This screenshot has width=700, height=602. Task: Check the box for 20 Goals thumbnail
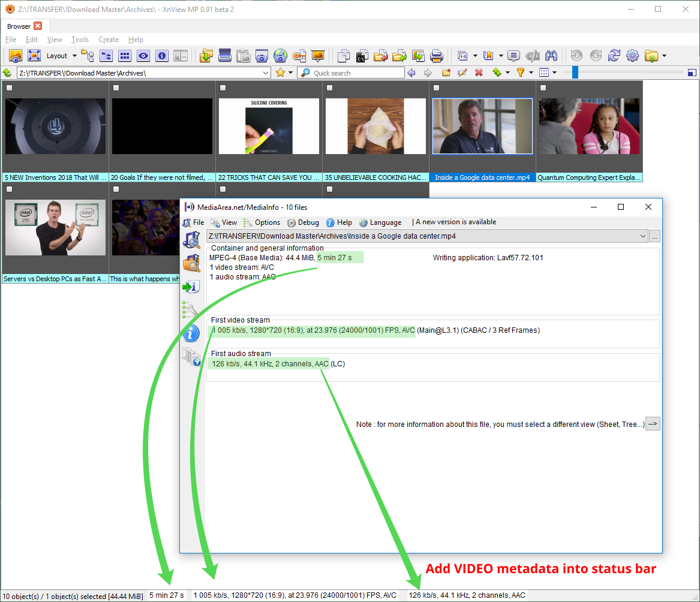click(x=116, y=88)
